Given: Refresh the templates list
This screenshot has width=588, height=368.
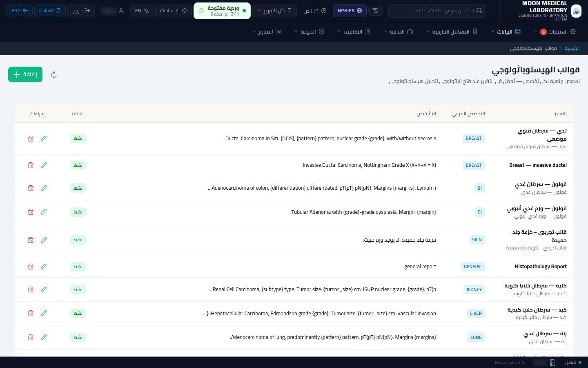Looking at the screenshot, I should 53,74.
